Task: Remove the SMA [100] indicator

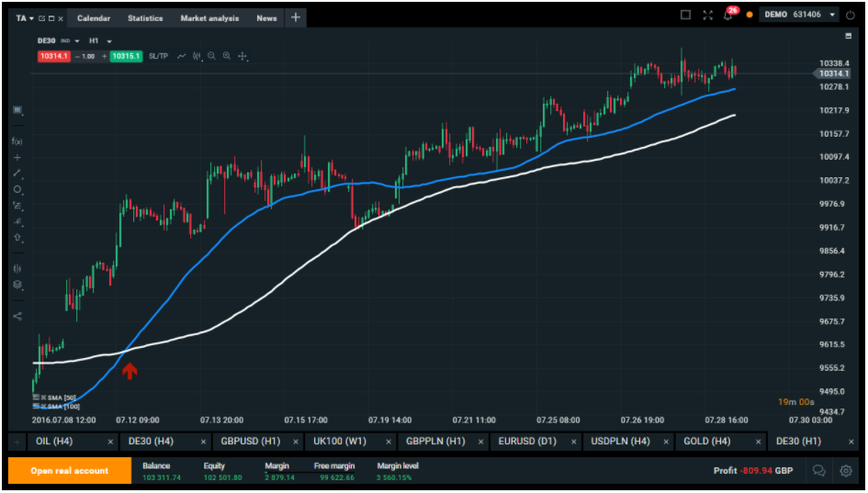Action: [x=42, y=406]
